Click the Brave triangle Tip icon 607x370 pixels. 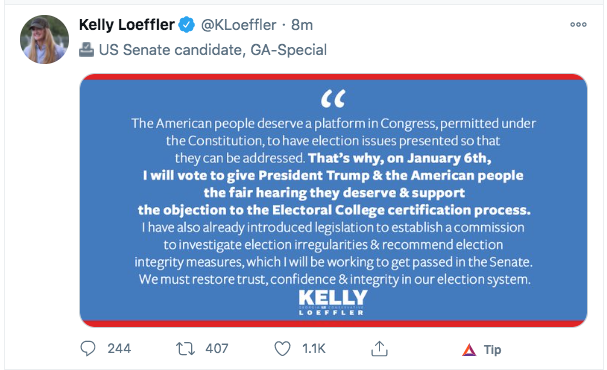tap(469, 349)
